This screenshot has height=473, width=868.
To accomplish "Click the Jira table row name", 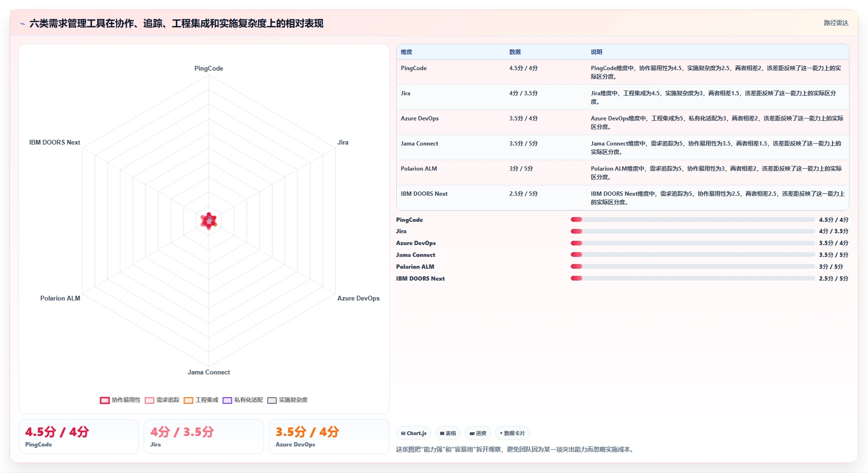I will (x=405, y=93).
